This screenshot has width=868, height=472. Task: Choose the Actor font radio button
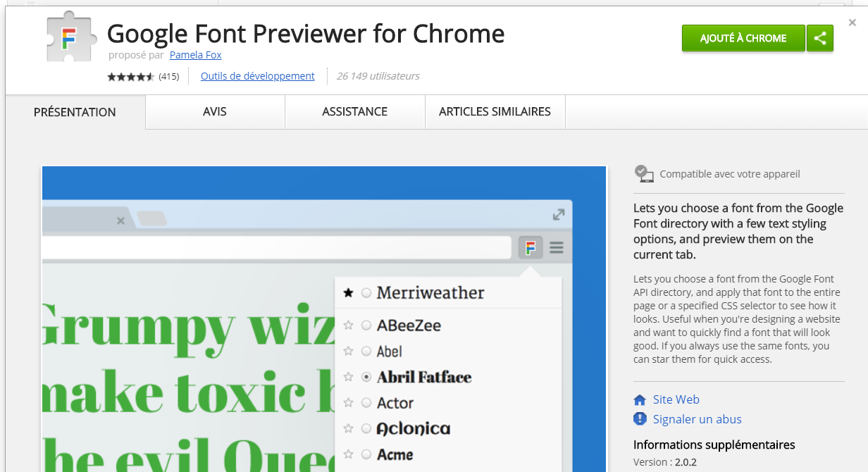pos(366,403)
